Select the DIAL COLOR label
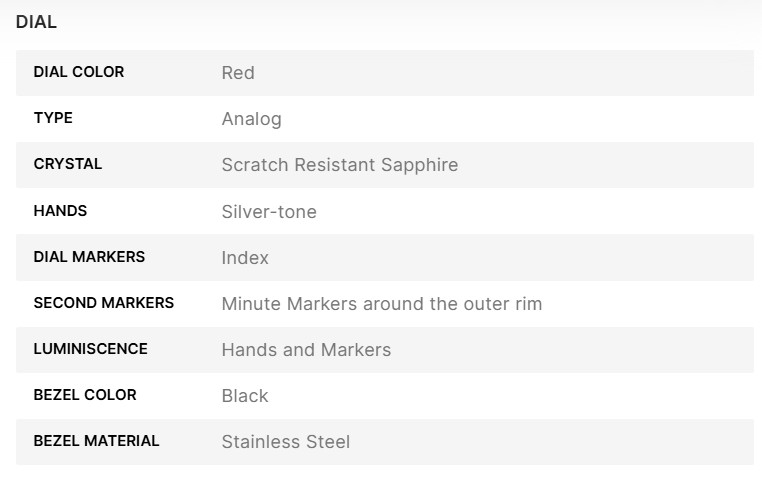Viewport: 762px width, 478px height. click(x=79, y=72)
